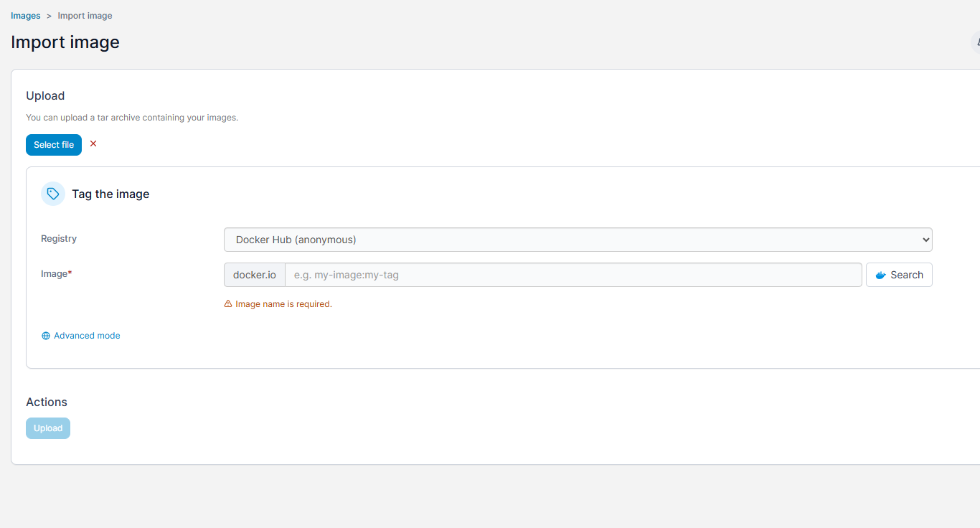The image size is (980, 528).
Task: Focus the Image name input field
Action: (573, 275)
